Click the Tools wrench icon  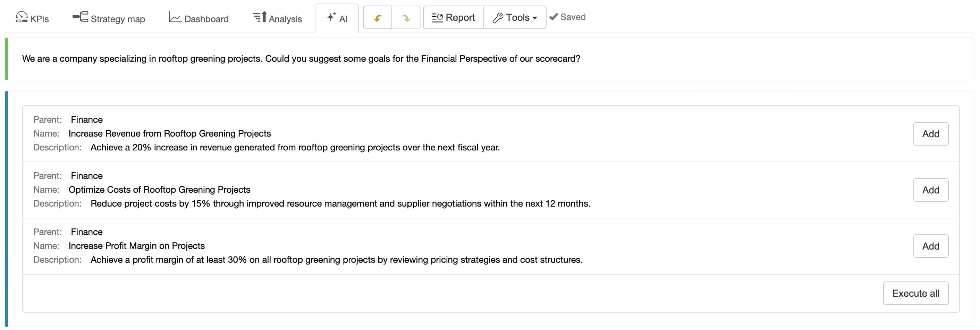[x=498, y=17]
